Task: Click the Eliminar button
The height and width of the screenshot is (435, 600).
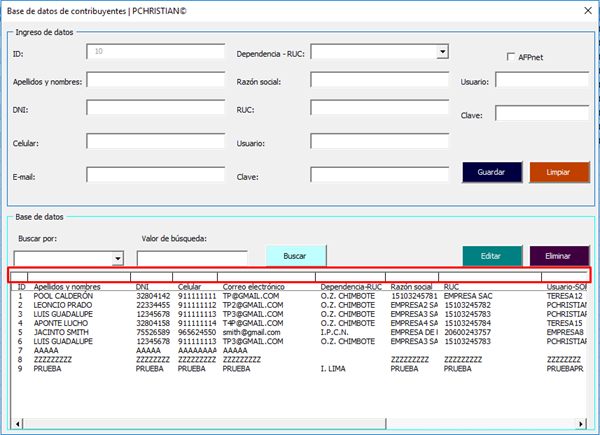Action: [559, 256]
